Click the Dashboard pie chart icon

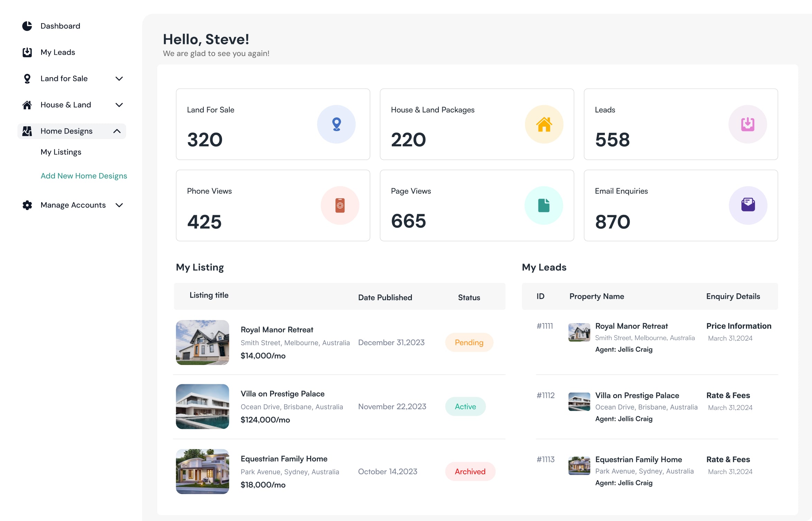click(27, 26)
